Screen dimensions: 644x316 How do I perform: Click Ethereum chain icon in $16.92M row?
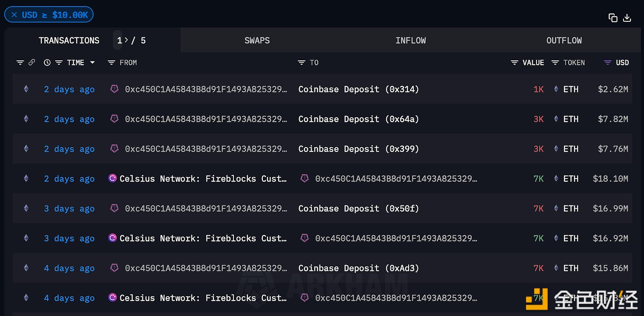click(x=26, y=238)
